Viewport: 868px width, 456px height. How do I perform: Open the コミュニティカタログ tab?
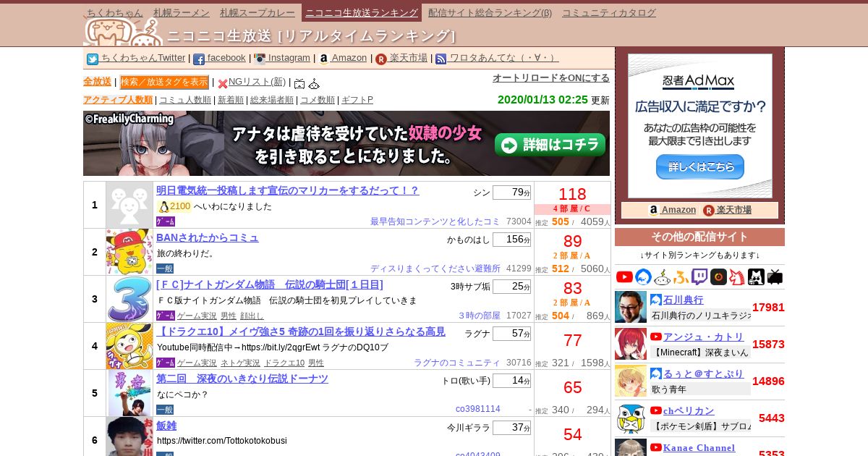609,12
